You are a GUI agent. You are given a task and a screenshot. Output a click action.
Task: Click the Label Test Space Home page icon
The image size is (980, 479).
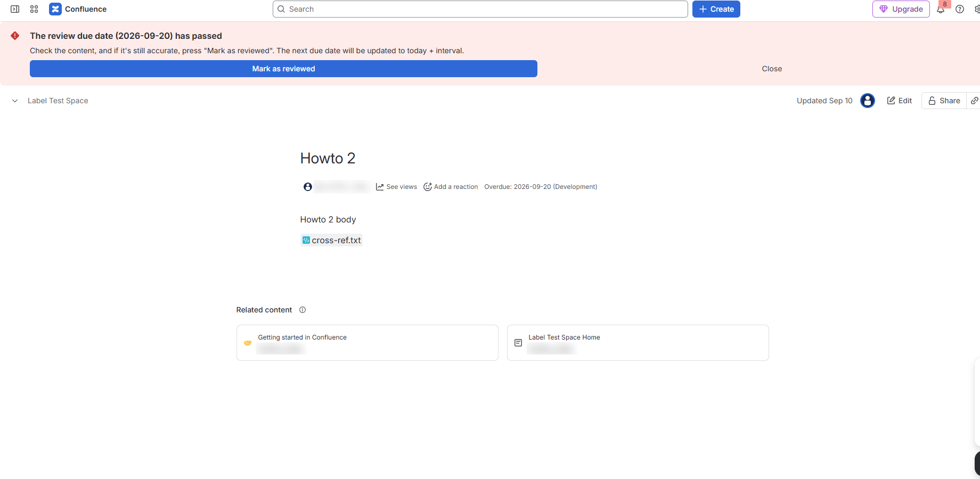click(x=518, y=343)
